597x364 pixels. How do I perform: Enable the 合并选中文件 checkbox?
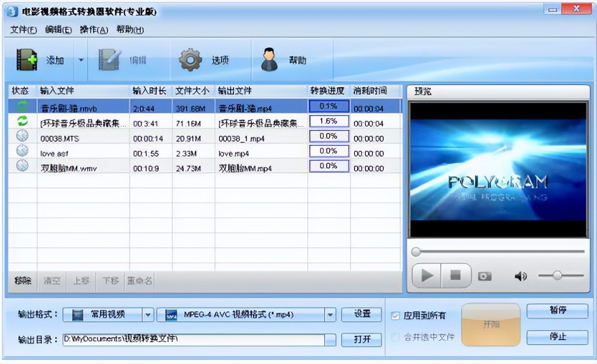pyautogui.click(x=395, y=338)
